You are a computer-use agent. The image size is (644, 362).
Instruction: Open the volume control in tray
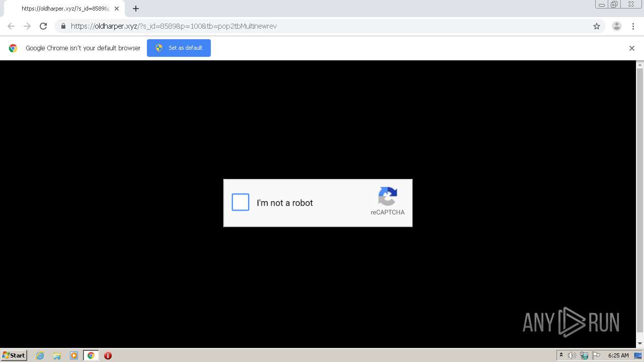[572, 355]
